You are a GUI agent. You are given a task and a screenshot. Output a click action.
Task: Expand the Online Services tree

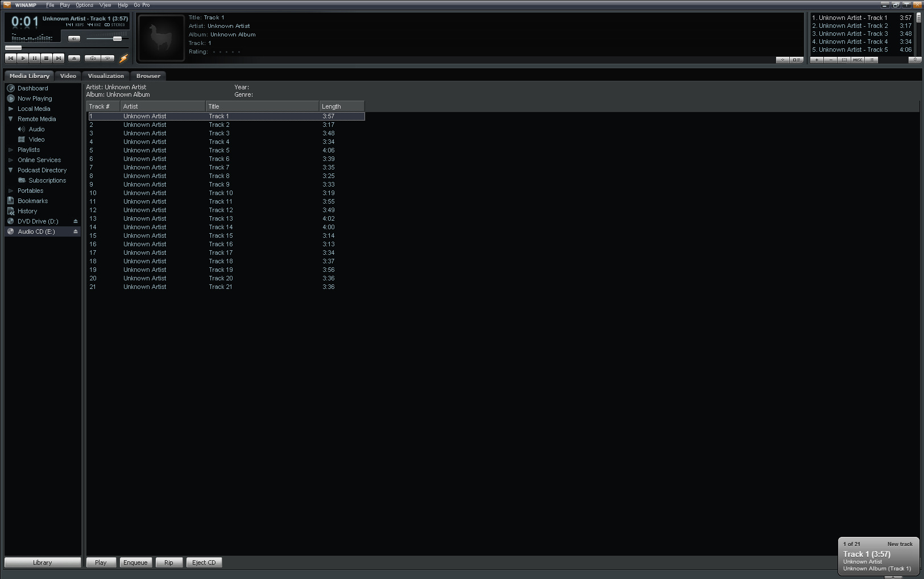[x=11, y=160]
